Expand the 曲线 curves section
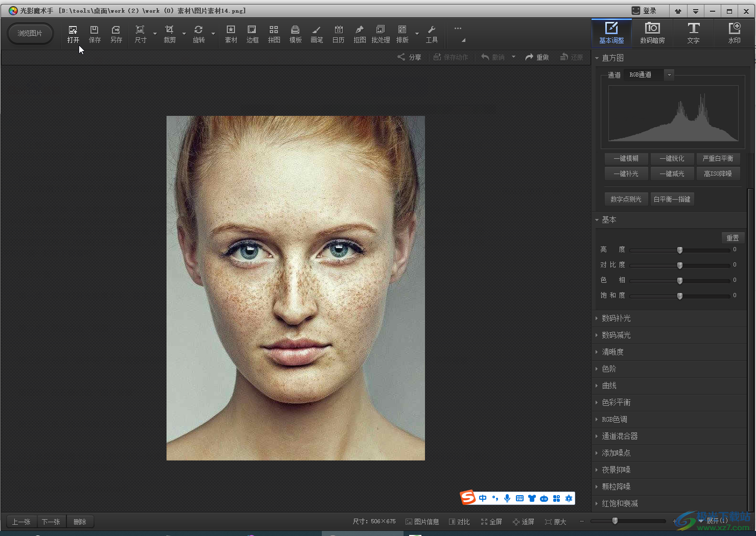The image size is (756, 536). pos(669,385)
